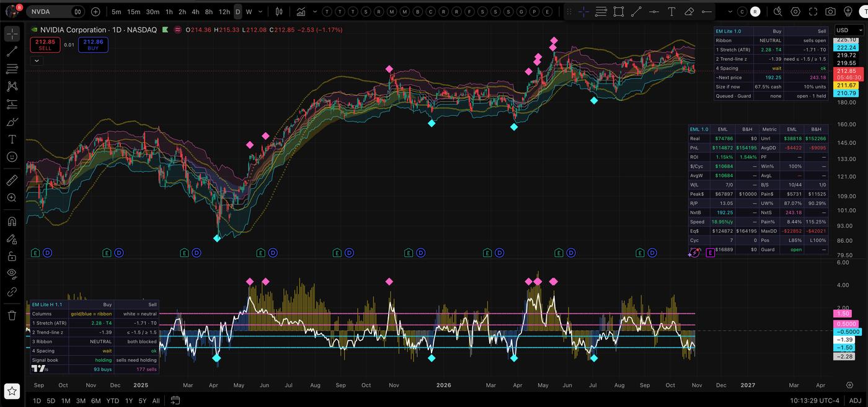Viewport: 868px width, 407px height.
Task: Pick the parallel horizontal lines tool in floating toolbar
Action: tap(601, 12)
